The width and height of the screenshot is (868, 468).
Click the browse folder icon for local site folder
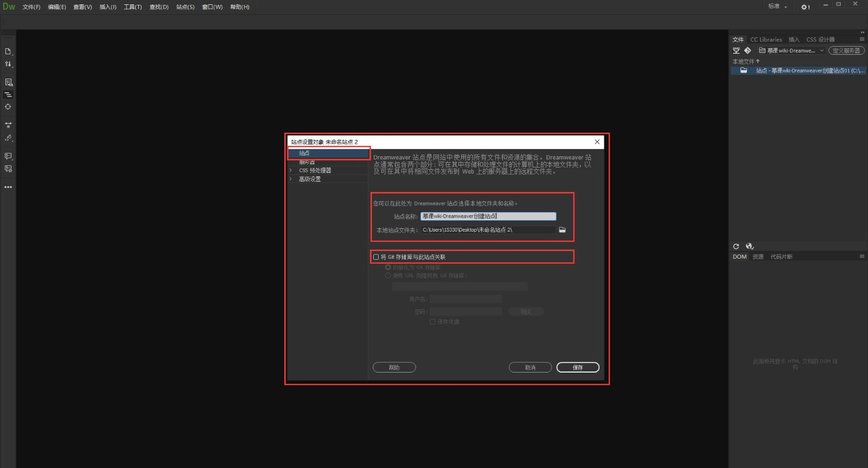(x=563, y=230)
